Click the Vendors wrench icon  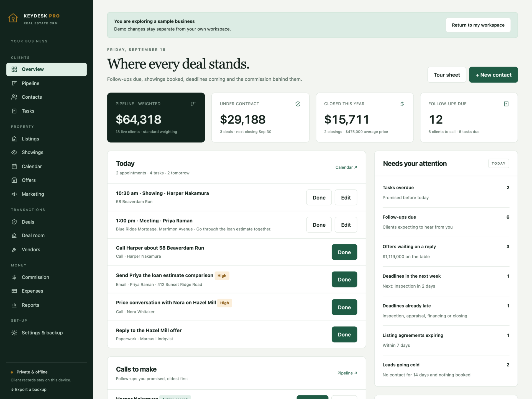[14, 250]
